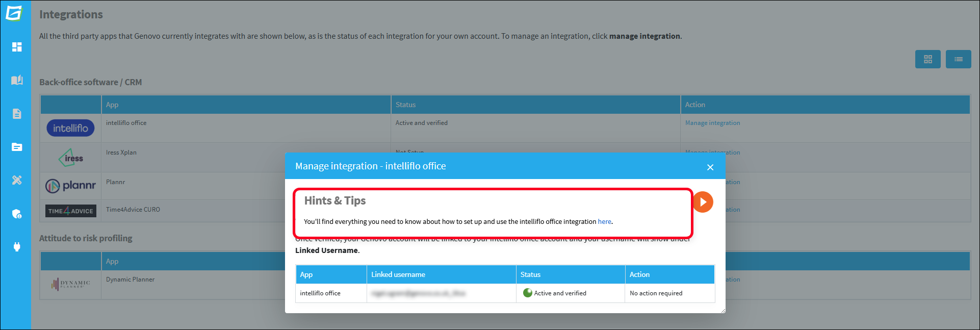Click 'Active and verified' in background table
The image size is (980, 330).
point(422,123)
